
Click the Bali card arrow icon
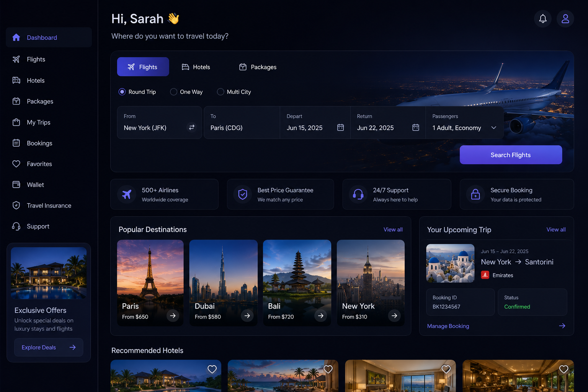pos(321,316)
